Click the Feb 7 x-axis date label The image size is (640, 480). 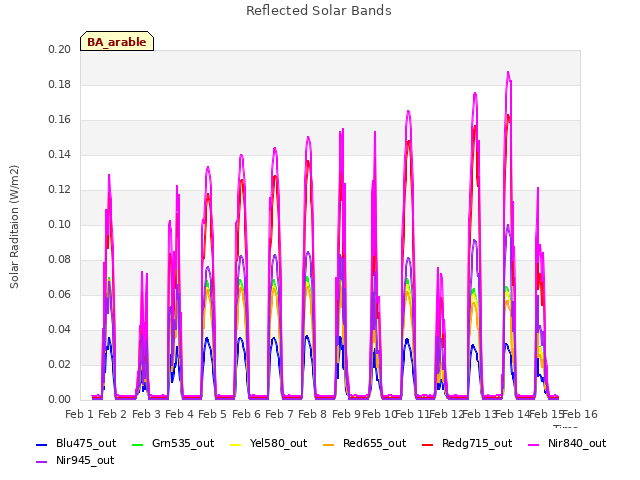pyautogui.click(x=279, y=414)
